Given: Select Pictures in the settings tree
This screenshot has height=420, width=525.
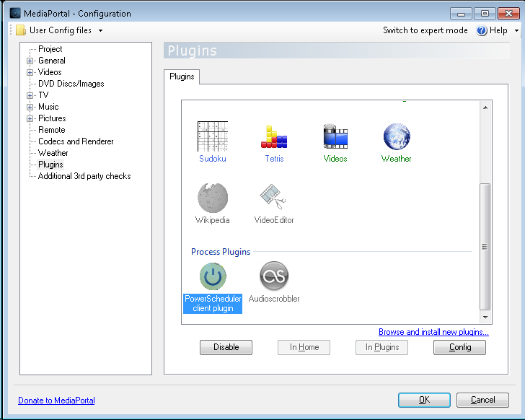Looking at the screenshot, I should 52,118.
